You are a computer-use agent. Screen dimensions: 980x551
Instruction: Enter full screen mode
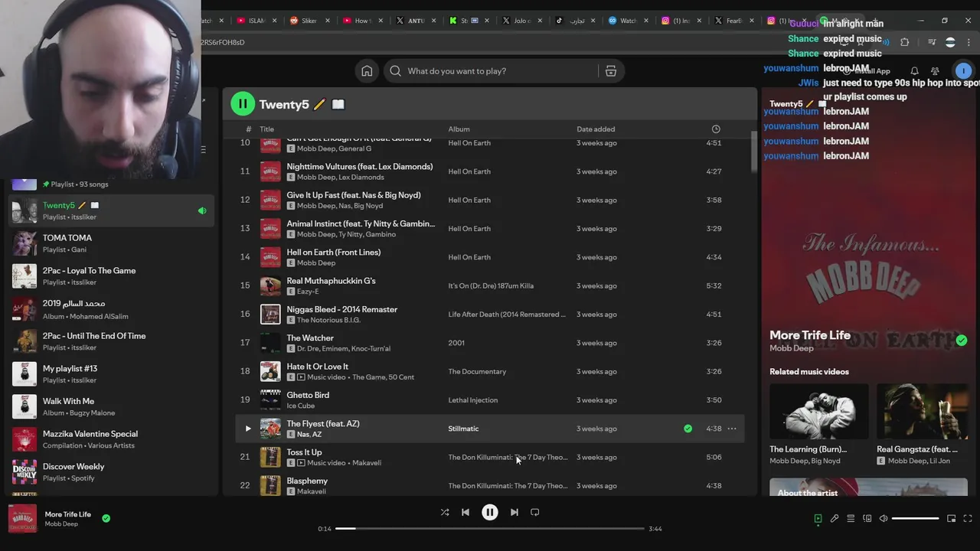[968, 519]
